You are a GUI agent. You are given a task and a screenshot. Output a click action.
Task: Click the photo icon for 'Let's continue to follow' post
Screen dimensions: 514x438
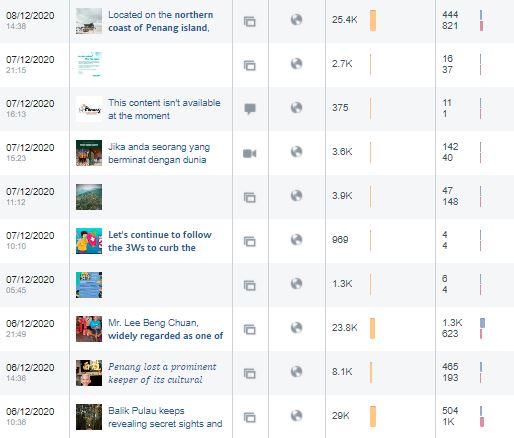(250, 241)
